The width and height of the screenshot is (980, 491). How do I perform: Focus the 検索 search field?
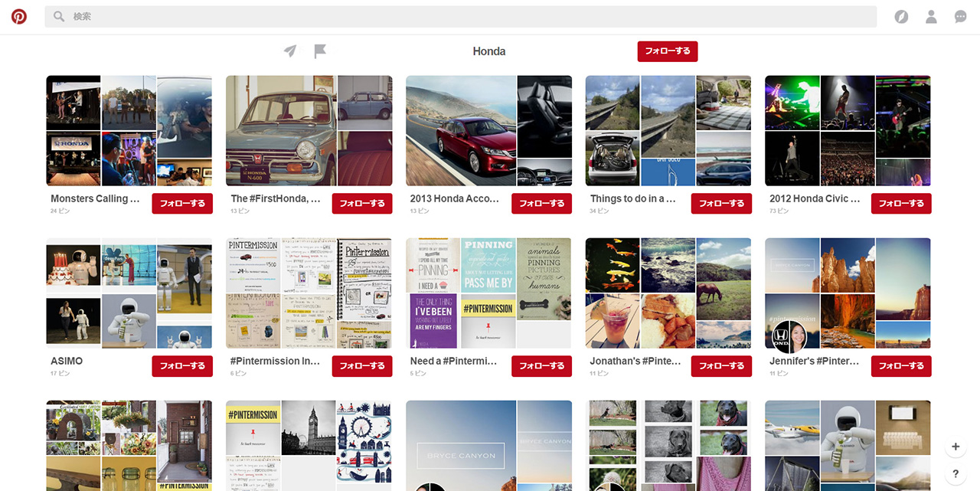click(x=461, y=16)
